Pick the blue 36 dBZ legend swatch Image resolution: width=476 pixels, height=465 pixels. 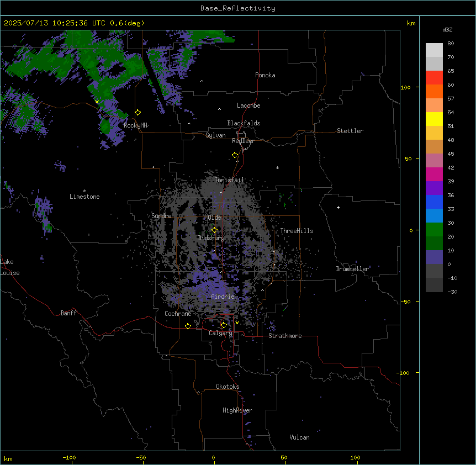434,202
